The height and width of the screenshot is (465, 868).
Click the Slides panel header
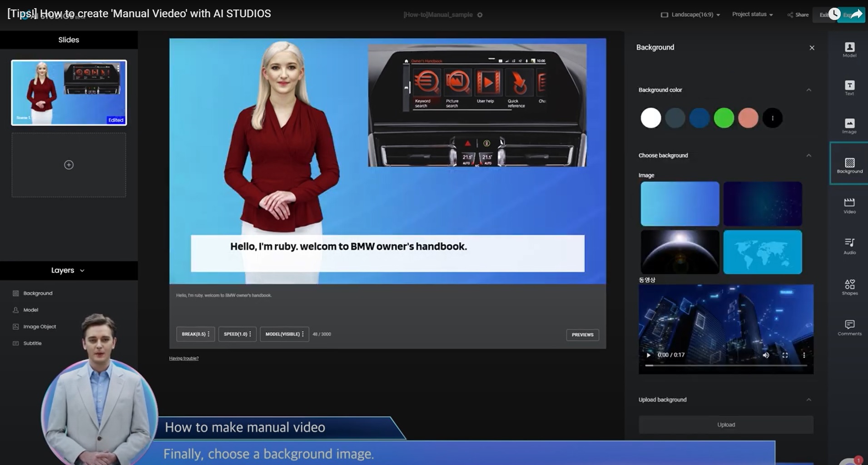pyautogui.click(x=69, y=40)
